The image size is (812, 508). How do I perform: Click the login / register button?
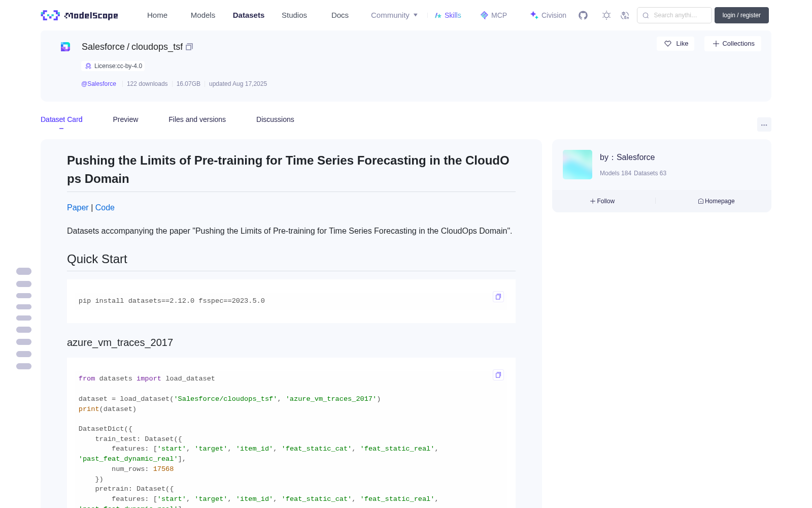tap(741, 15)
